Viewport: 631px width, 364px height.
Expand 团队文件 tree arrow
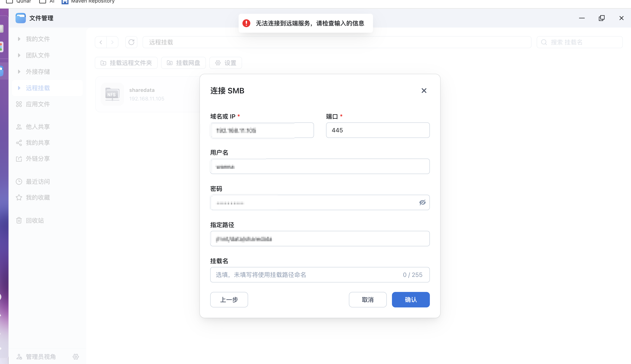[19, 55]
